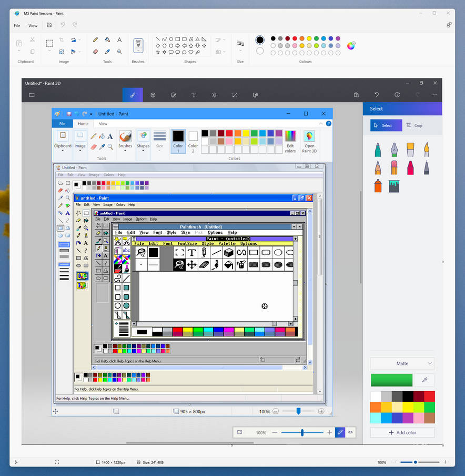Screen dimensions: 465x476
Task: Activate the Crop toggle in Paint 3D sidebar
Action: pyautogui.click(x=415, y=125)
